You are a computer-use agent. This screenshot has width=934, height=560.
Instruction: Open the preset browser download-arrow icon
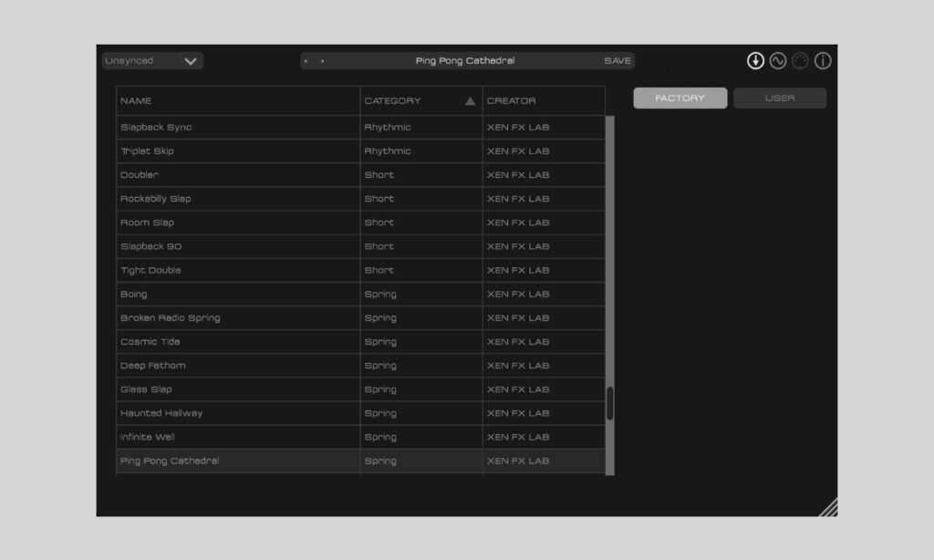coord(755,61)
